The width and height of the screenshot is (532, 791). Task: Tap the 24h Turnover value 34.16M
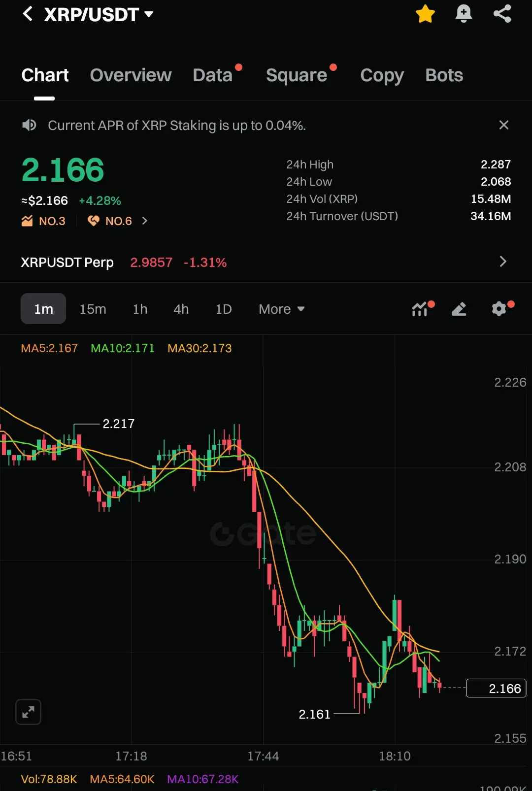[491, 216]
